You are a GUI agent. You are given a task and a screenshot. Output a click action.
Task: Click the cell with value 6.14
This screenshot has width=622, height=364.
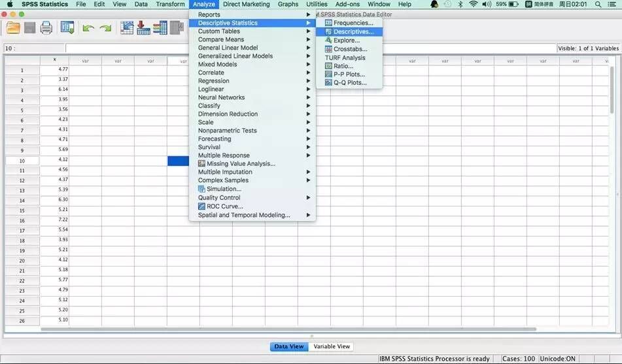[55, 90]
